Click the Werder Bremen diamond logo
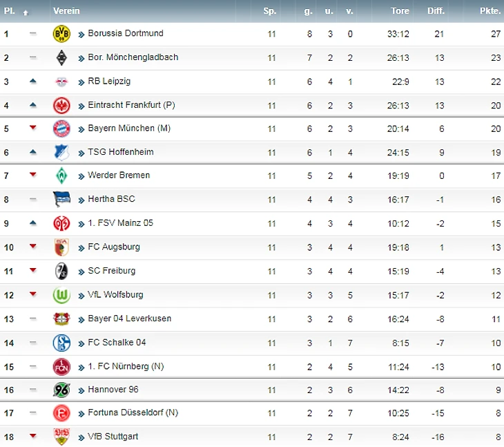 pyautogui.click(x=62, y=175)
